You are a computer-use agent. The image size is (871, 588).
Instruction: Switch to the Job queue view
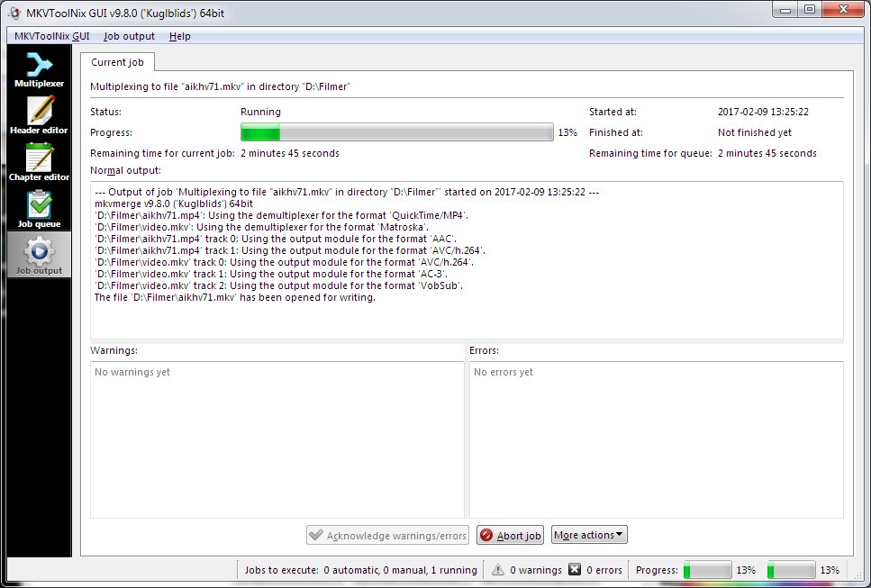(39, 209)
